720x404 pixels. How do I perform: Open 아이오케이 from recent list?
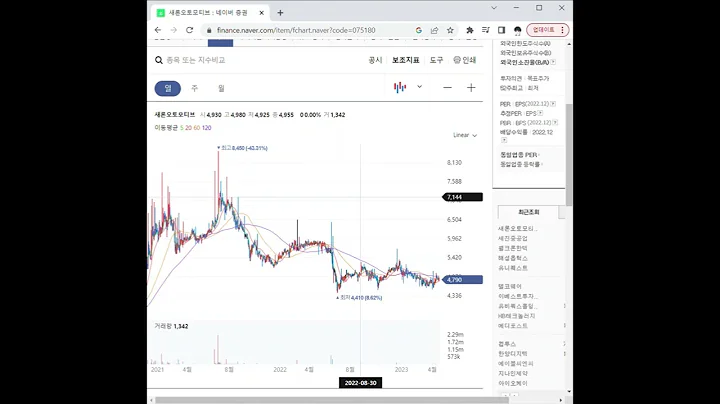click(x=513, y=383)
